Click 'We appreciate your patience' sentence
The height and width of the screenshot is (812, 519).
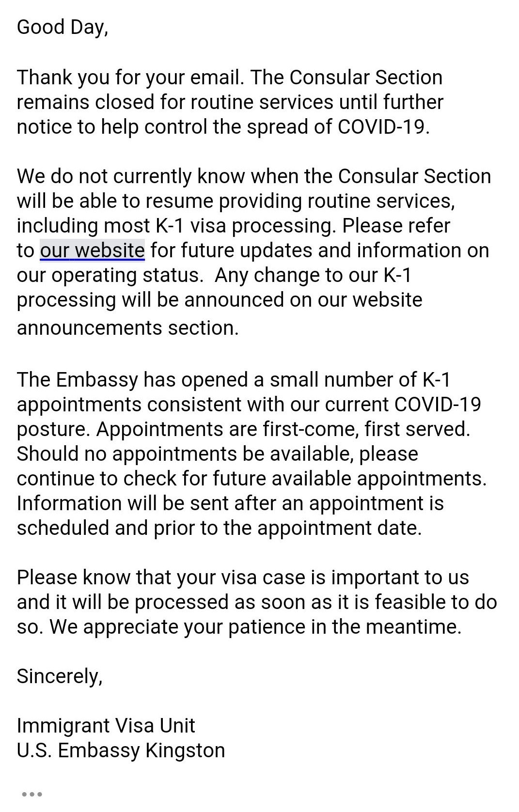coord(255,627)
